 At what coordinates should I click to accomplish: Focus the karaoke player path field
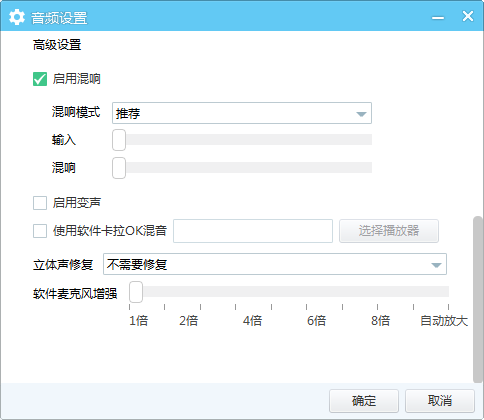click(253, 231)
